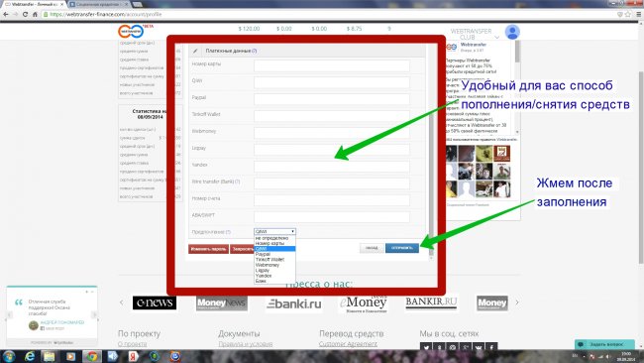This screenshot has height=363, width=644.
Task: Show the next press logos with the right arrow
Action: tap(517, 302)
